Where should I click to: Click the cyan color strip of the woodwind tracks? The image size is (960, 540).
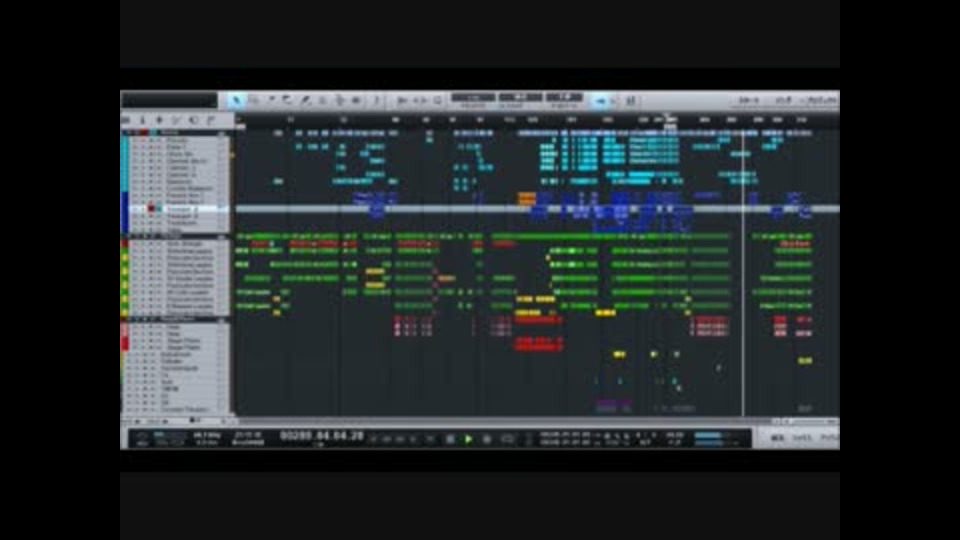[x=125, y=163]
